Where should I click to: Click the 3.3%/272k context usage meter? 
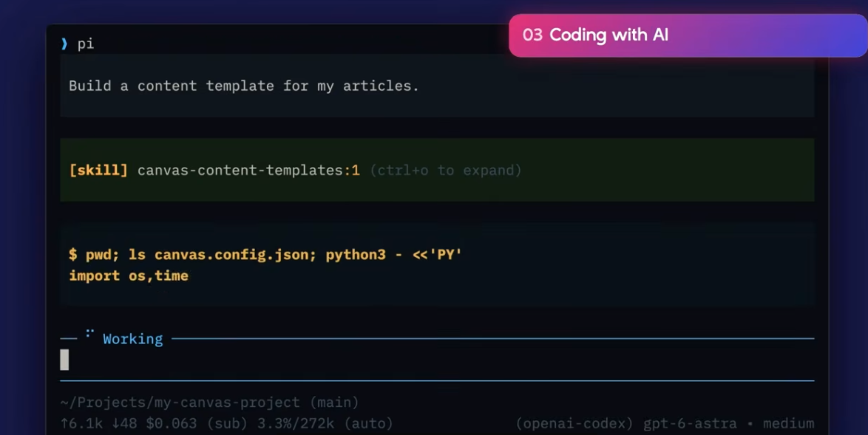coord(296,424)
